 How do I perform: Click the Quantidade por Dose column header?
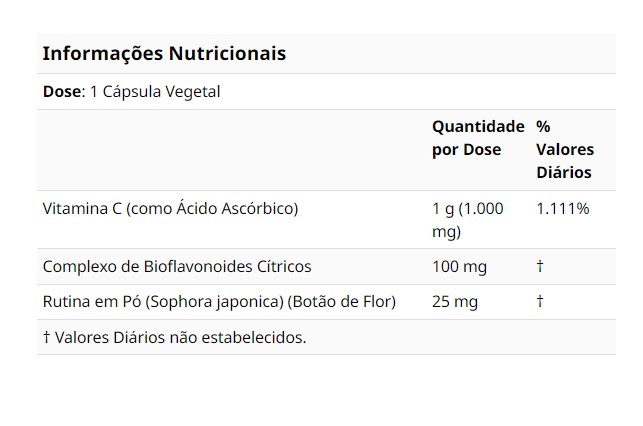(478, 138)
